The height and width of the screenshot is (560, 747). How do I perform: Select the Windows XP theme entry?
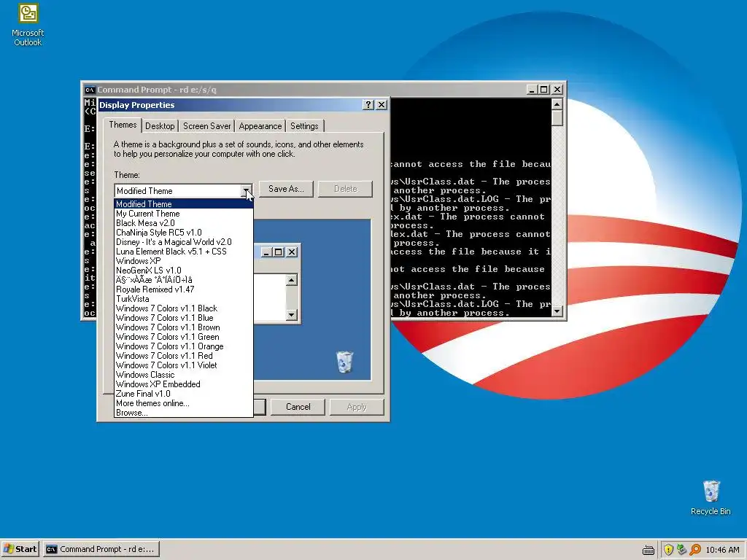[x=183, y=261]
